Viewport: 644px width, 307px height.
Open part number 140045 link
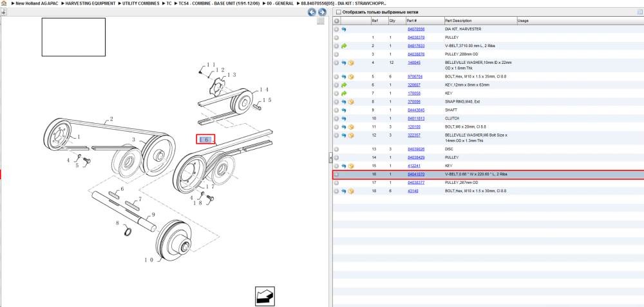point(413,63)
